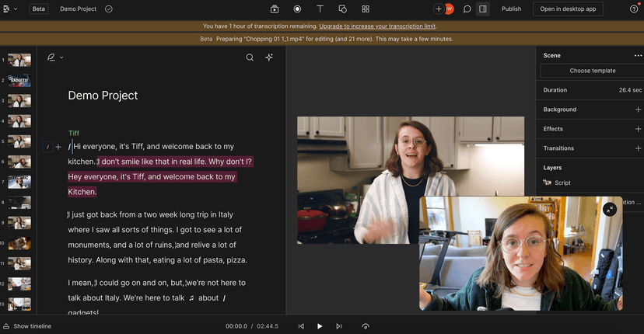Viewport: 644px width, 334px height.
Task: Click the Choose template button
Action: (x=592, y=71)
